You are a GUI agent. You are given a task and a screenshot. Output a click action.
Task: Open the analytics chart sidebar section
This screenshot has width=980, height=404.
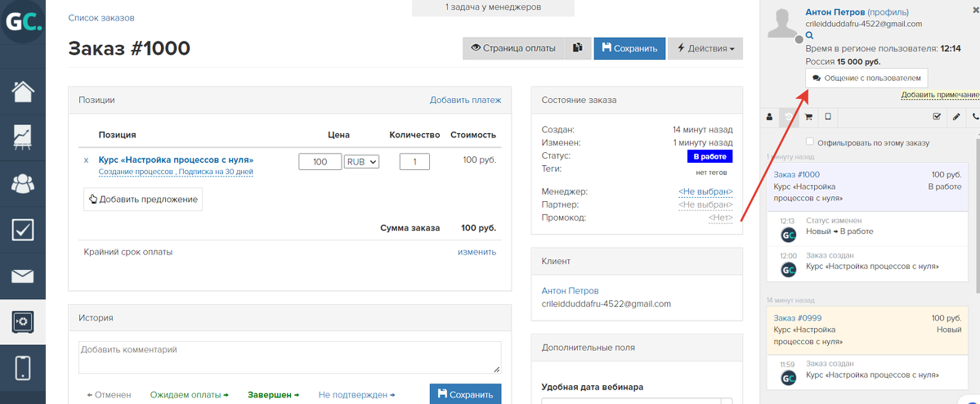point(23,138)
